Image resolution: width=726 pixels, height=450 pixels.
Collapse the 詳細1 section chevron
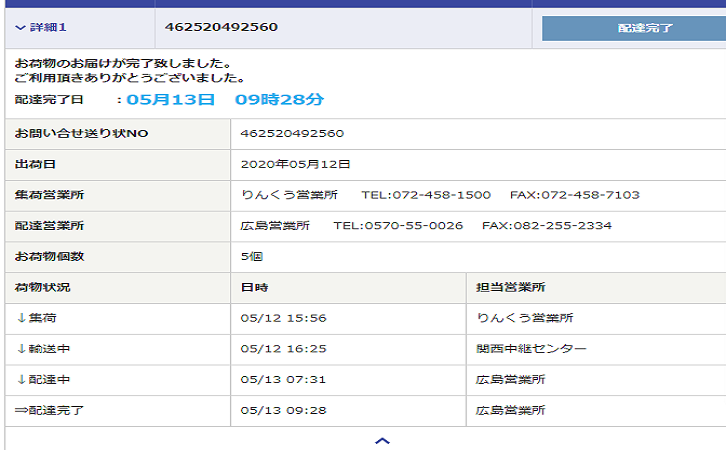[21, 27]
